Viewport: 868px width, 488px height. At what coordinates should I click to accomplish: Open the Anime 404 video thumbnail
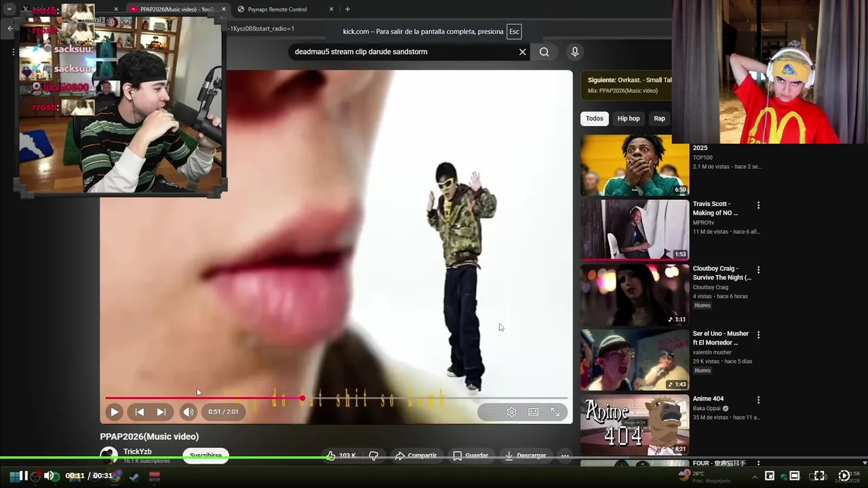click(635, 425)
